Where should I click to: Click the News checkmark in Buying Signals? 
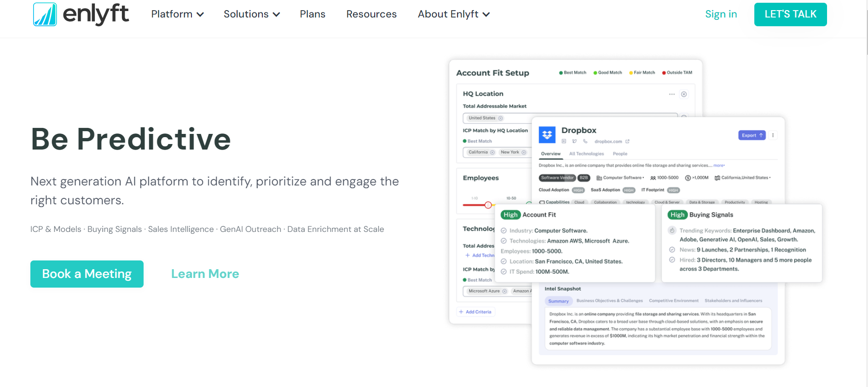672,250
